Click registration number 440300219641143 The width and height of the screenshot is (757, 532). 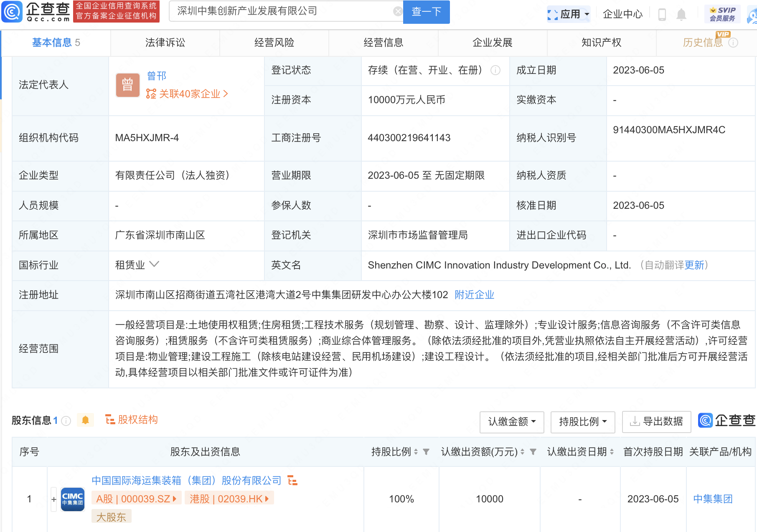click(409, 138)
